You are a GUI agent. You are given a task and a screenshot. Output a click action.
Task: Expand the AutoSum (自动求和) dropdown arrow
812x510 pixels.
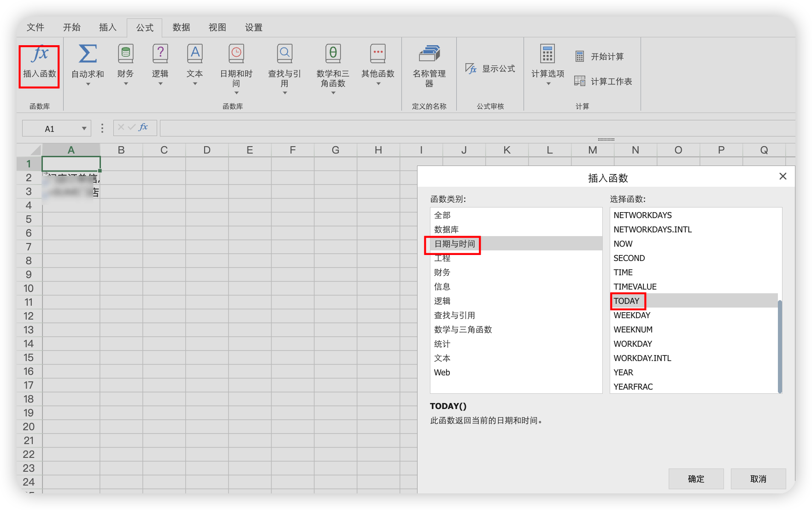click(x=88, y=84)
